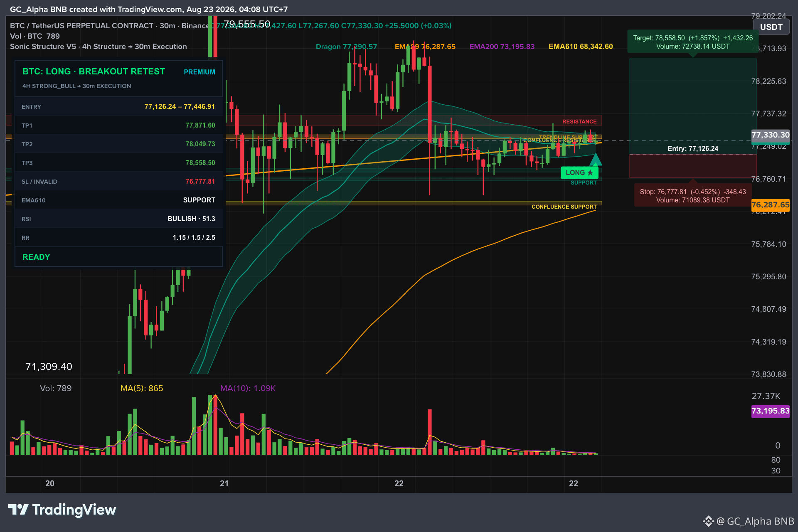The width and height of the screenshot is (798, 532).
Task: Select the Sonic Structure V5 indicator title
Action: pyautogui.click(x=99, y=47)
